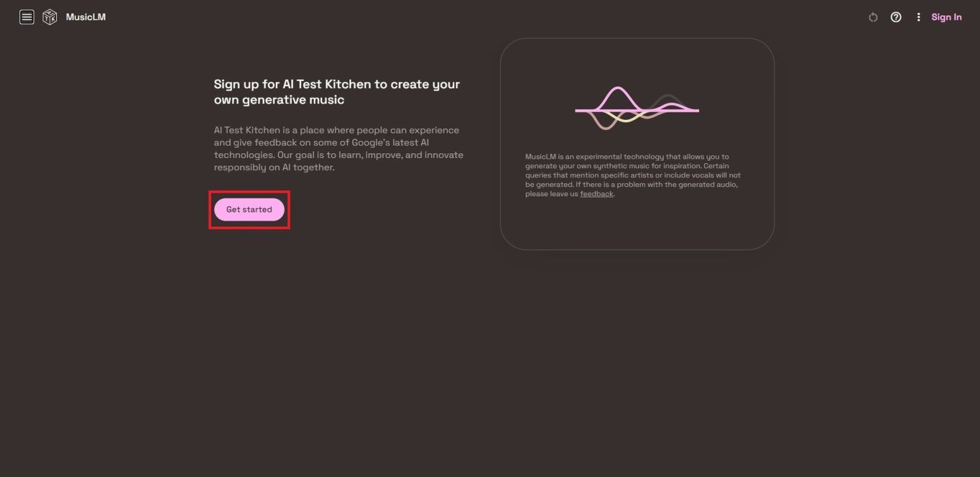Select the sign-up heading text
Viewport: 980px width, 477px height.
pyautogui.click(x=336, y=91)
